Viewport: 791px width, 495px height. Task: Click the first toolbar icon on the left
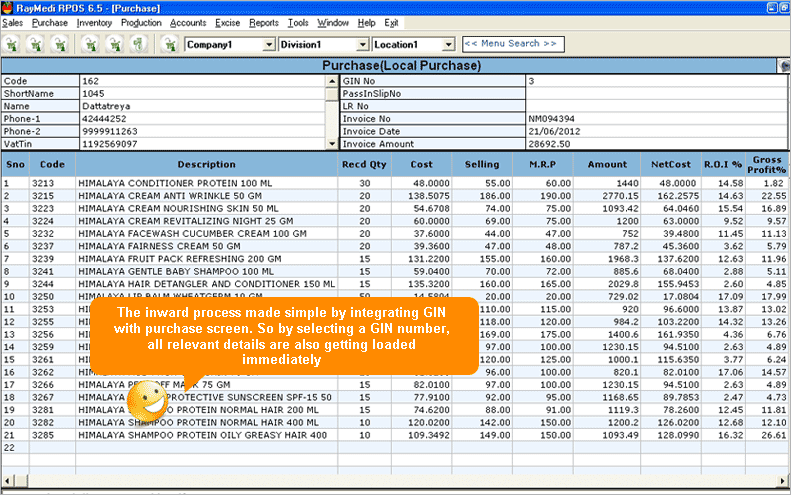click(x=12, y=44)
